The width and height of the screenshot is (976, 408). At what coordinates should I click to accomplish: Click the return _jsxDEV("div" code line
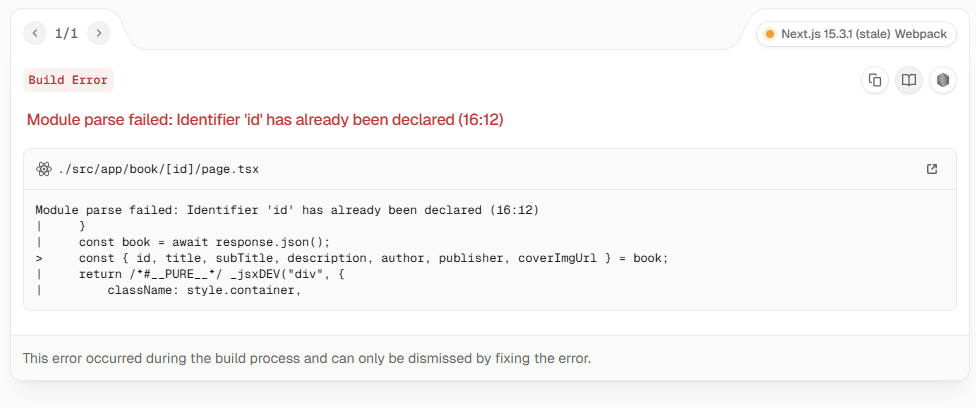tap(211, 274)
